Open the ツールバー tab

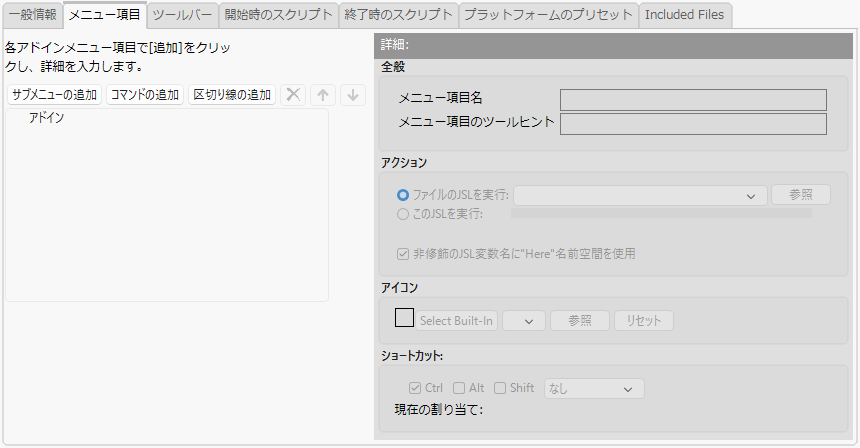pyautogui.click(x=182, y=15)
